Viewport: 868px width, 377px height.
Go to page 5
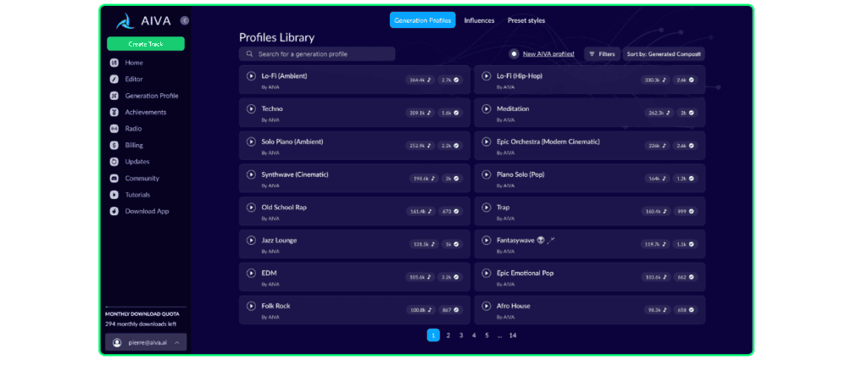[487, 335]
